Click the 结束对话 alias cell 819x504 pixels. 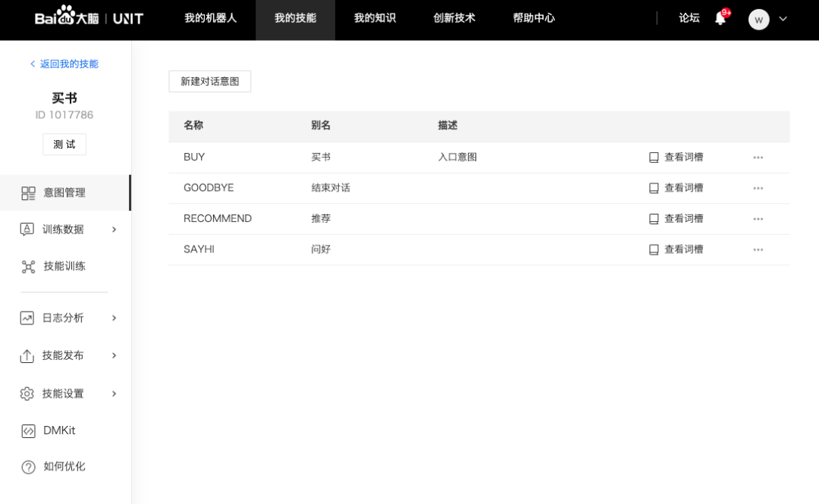click(x=331, y=188)
